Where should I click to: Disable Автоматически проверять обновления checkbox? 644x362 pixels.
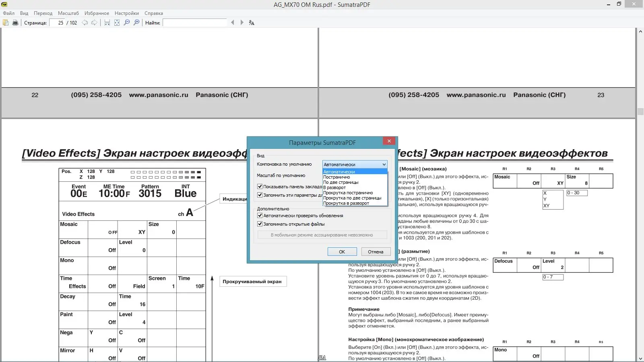click(260, 215)
